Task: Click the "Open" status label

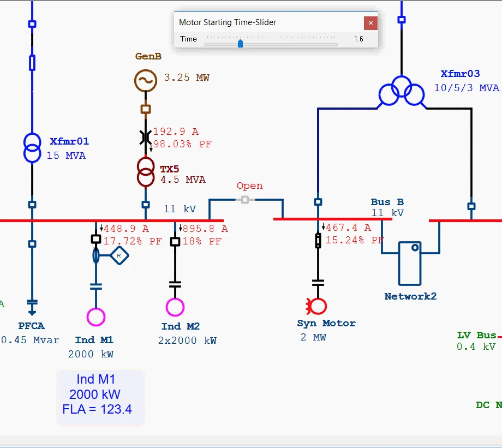Action: tap(250, 186)
